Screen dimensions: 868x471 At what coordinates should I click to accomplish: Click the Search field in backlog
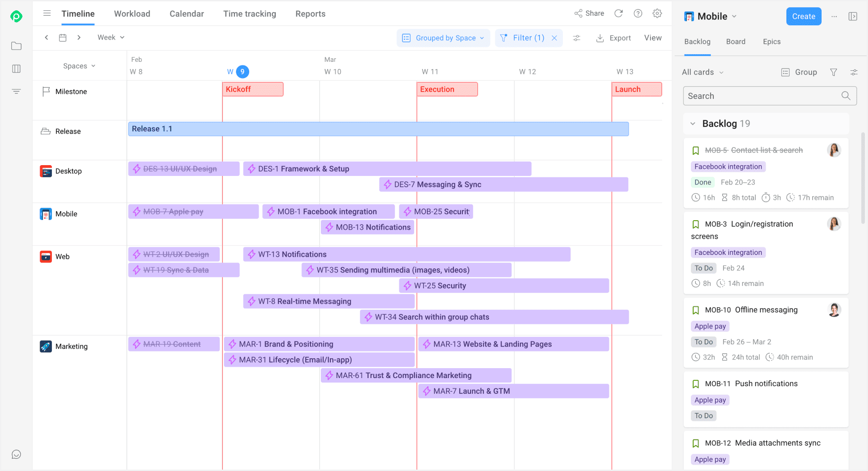pyautogui.click(x=762, y=96)
